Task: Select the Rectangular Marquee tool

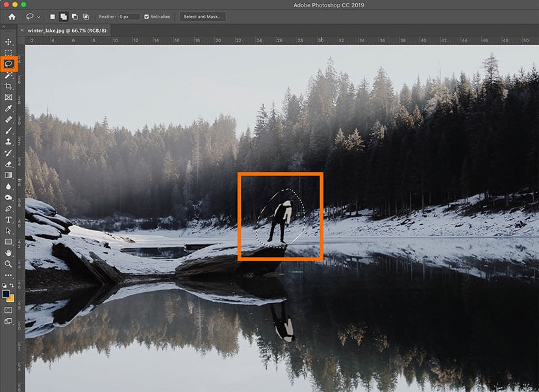Action: [8, 53]
